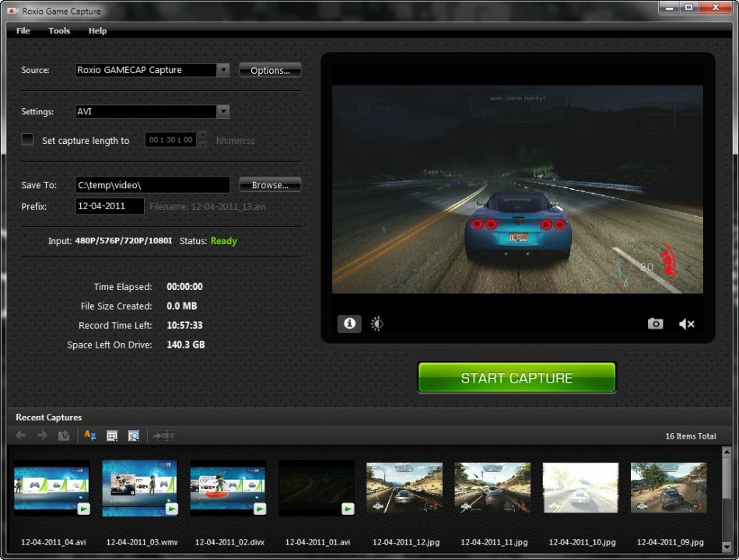Hit the green START CAPTURE button
739x560 pixels.
517,377
